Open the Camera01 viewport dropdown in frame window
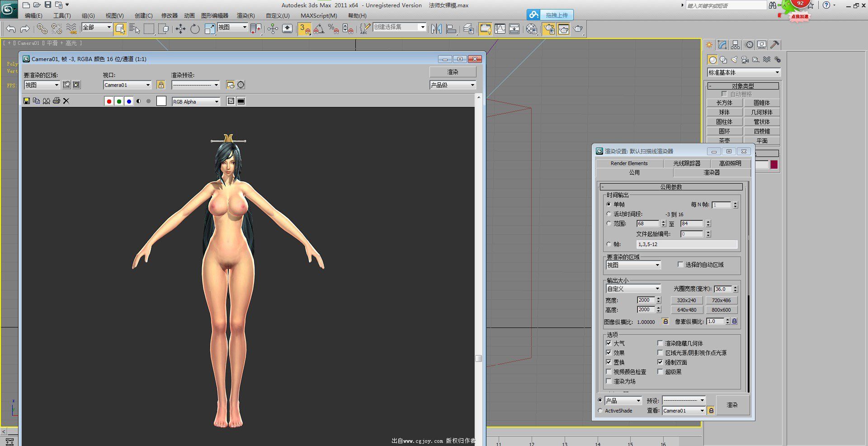868x446 pixels. click(x=127, y=85)
